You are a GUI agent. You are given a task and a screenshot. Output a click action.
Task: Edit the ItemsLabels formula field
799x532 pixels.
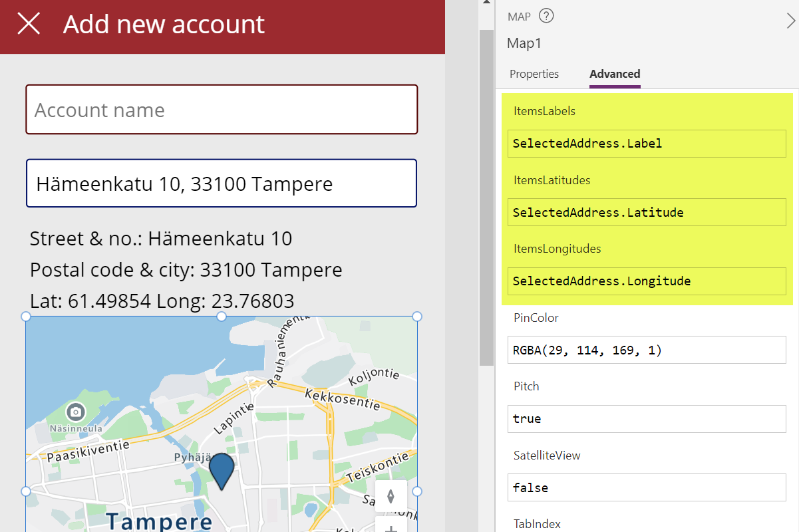pos(647,143)
